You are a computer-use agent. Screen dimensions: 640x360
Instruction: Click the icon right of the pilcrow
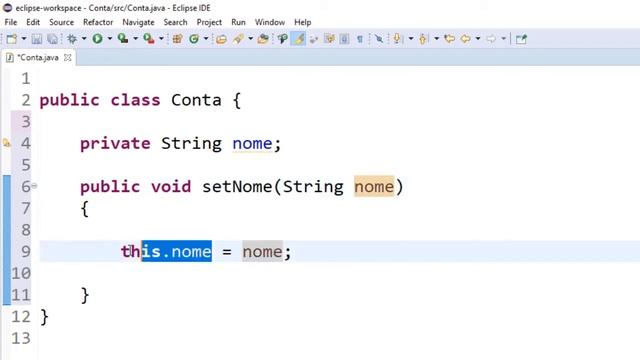click(379, 39)
